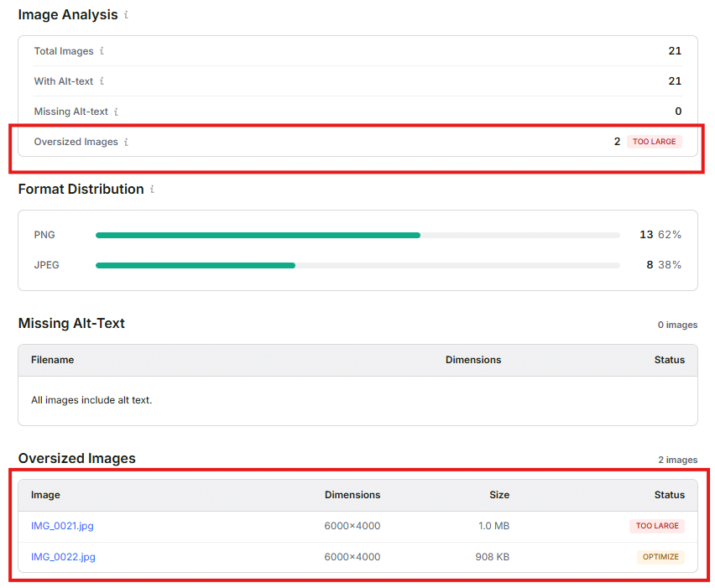Click the Dimensions header in Oversized Images table

tap(352, 495)
